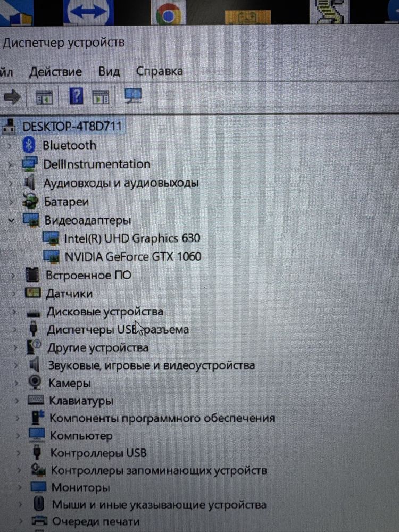Expand the Дисковые устройства category
The image size is (399, 532).
[x=14, y=311]
